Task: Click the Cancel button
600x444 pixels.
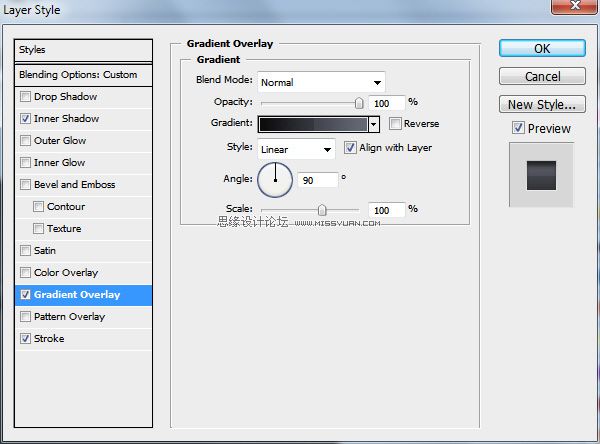Action: coord(542,77)
